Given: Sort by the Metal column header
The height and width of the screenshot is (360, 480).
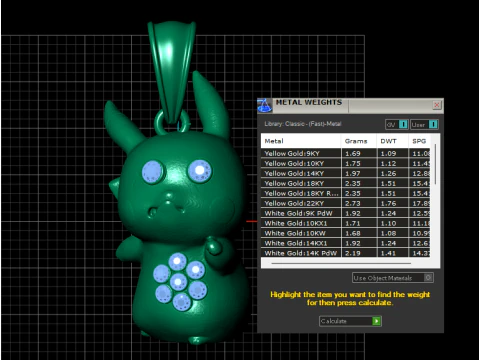Looking at the screenshot, I should (301, 141).
